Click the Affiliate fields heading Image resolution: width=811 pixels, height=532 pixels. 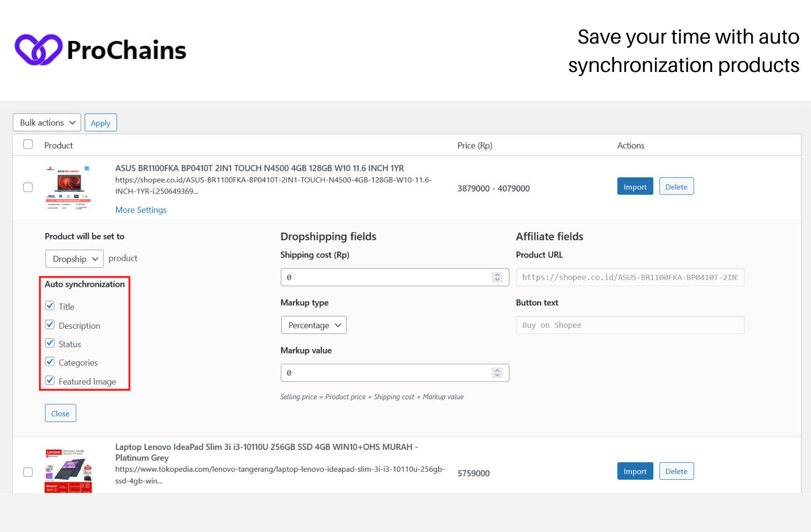tap(549, 237)
